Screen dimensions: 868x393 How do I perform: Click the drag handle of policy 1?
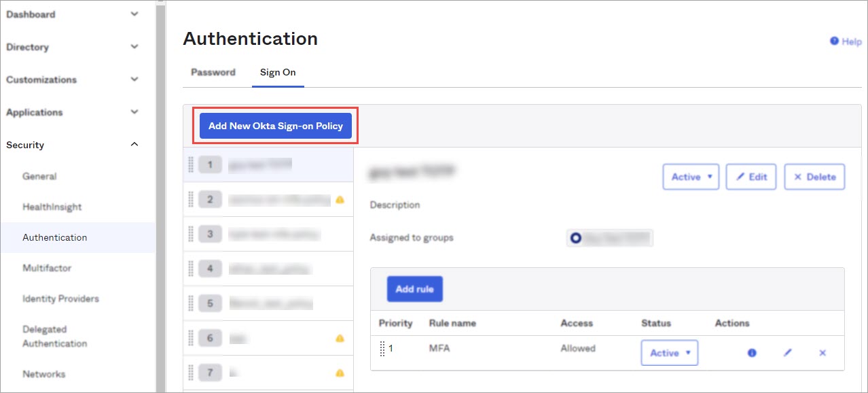191,165
